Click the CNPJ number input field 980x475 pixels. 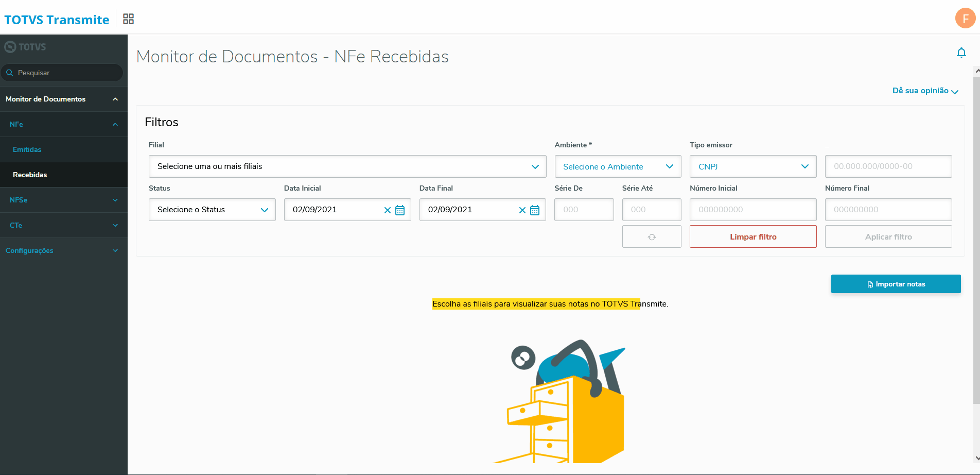pos(888,166)
